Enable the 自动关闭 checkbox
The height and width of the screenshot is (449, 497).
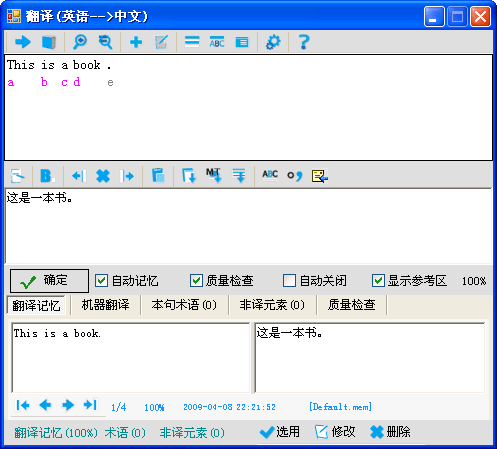[x=289, y=281]
